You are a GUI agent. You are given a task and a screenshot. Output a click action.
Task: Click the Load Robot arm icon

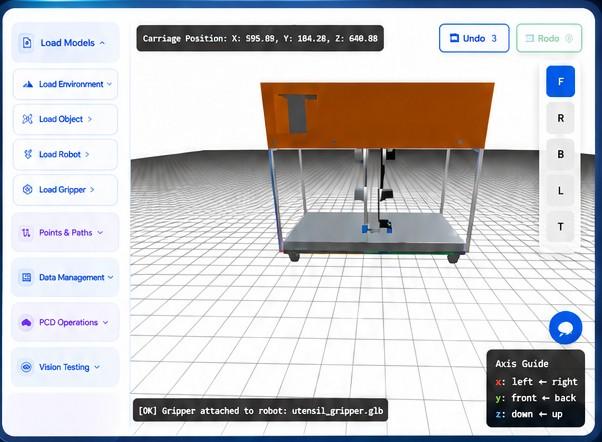click(x=28, y=154)
